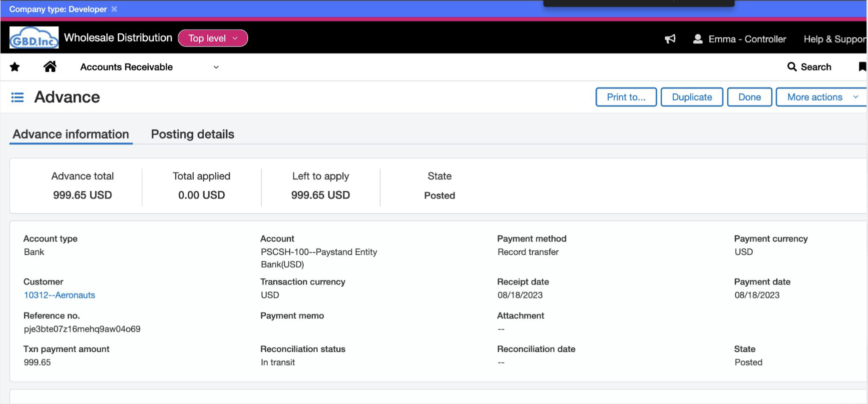Screen dimensions: 868x404
Task: Open the list view icon beside Advance
Action: 17,97
